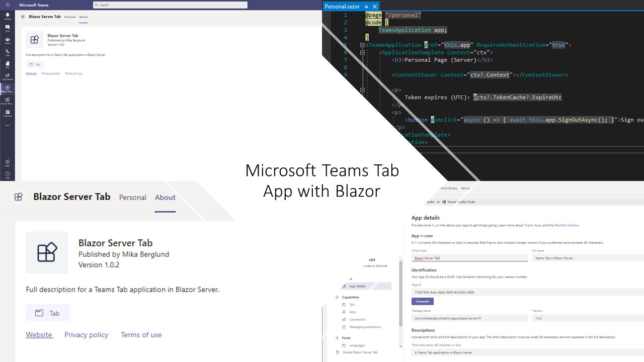This screenshot has height=362, width=644.
Task: Follow the Teams Apps link in App details
Action: pyautogui.click(x=532, y=225)
